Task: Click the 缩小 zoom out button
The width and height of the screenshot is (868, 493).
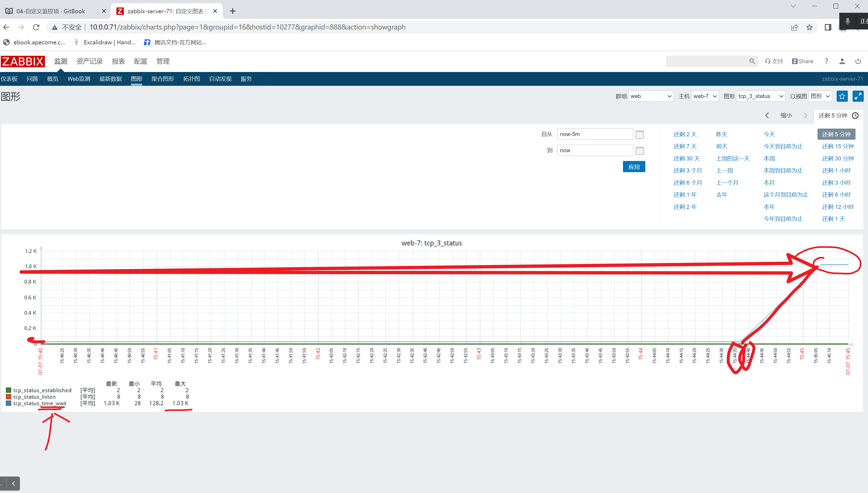Action: (x=786, y=116)
